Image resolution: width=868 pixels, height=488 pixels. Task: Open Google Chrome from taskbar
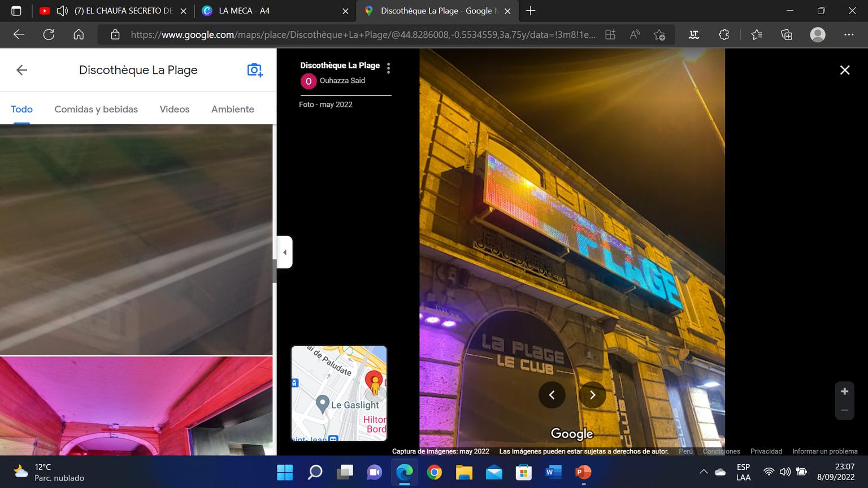[434, 472]
